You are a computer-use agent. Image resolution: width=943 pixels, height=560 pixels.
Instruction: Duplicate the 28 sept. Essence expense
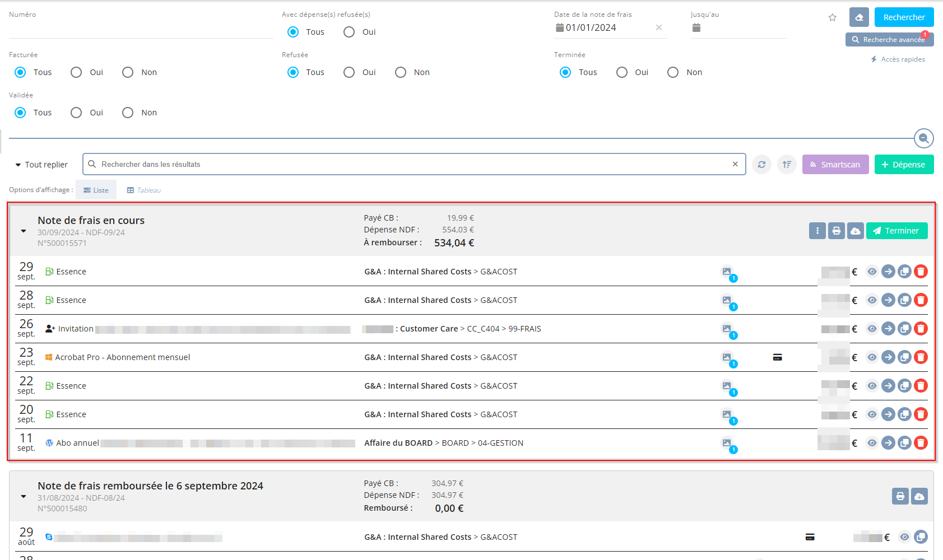pos(904,300)
